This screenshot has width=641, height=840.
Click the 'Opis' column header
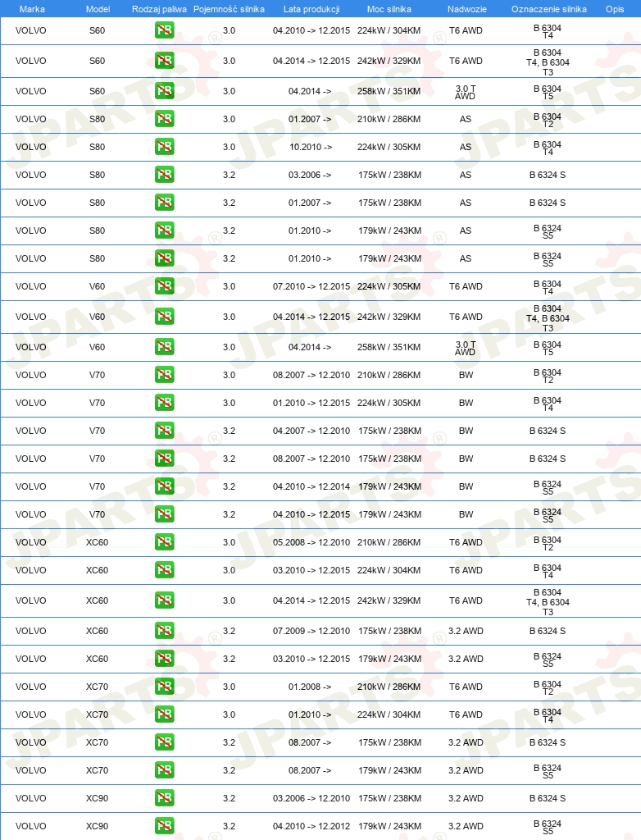click(x=615, y=9)
